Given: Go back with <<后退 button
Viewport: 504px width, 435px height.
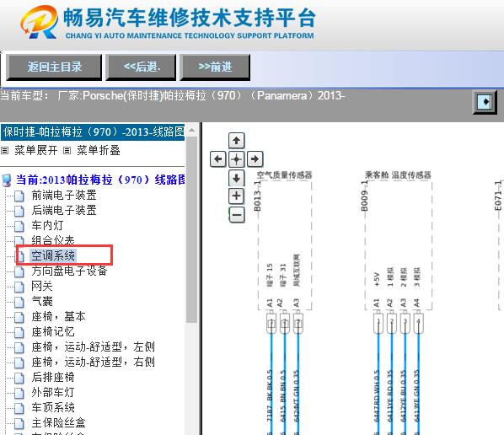Looking at the screenshot, I should 141,67.
